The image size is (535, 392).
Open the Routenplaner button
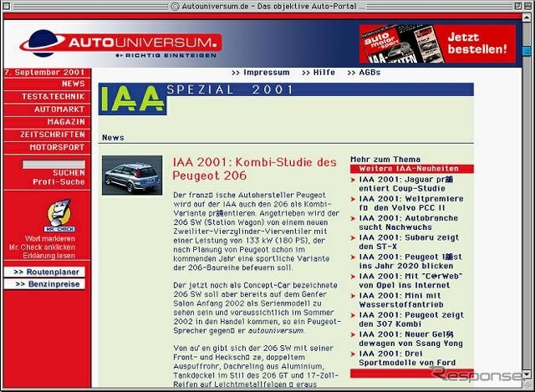point(44,272)
